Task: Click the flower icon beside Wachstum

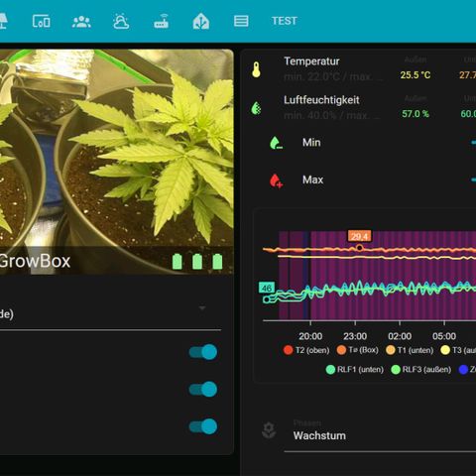Action: 269,430
